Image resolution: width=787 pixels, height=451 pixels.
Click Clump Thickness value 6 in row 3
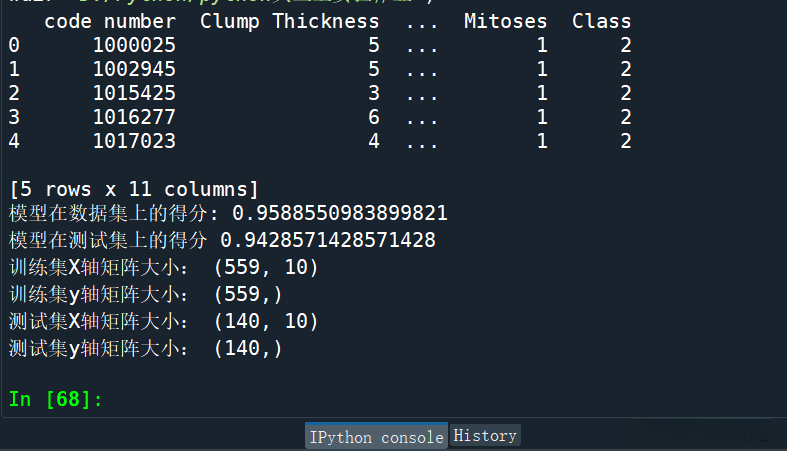point(373,117)
